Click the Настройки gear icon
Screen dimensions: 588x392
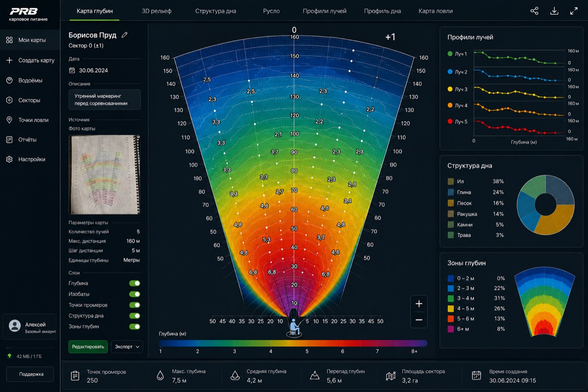[9, 159]
